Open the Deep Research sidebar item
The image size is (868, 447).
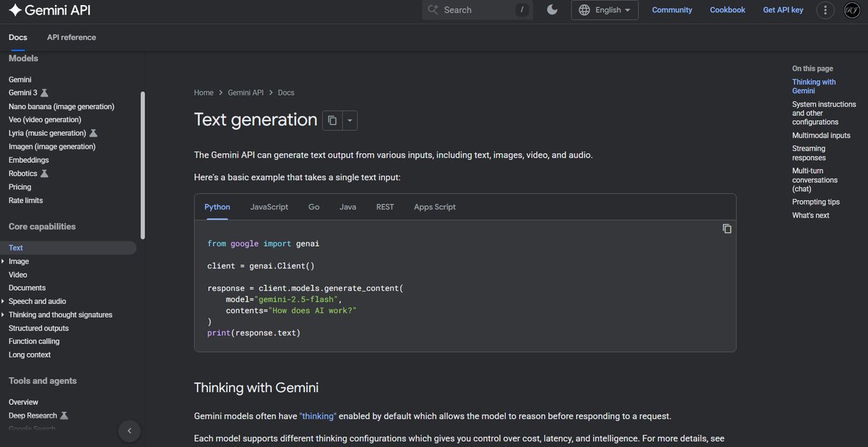[x=33, y=416]
